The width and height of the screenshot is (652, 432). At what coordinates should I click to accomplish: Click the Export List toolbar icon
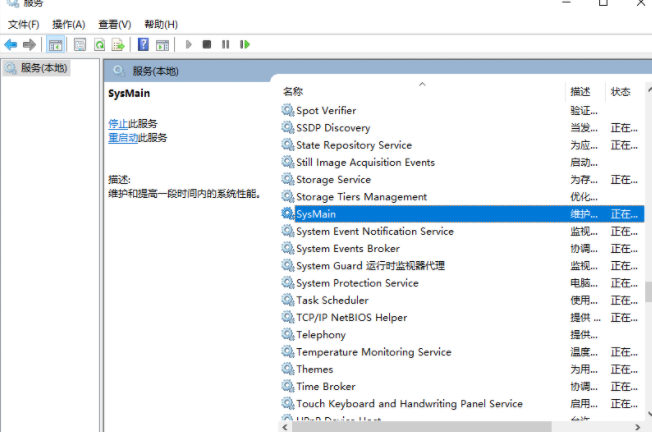(118, 45)
